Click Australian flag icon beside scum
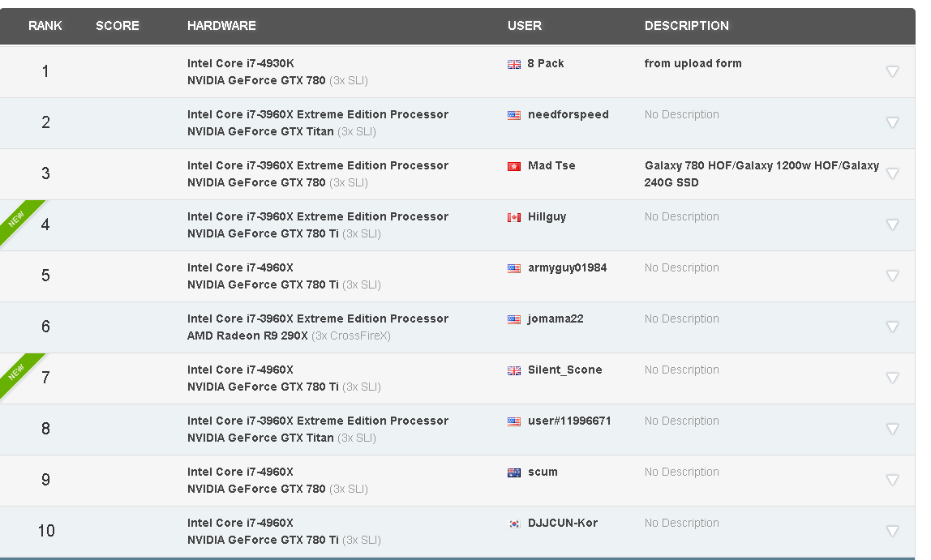931x560 pixels. (x=513, y=472)
